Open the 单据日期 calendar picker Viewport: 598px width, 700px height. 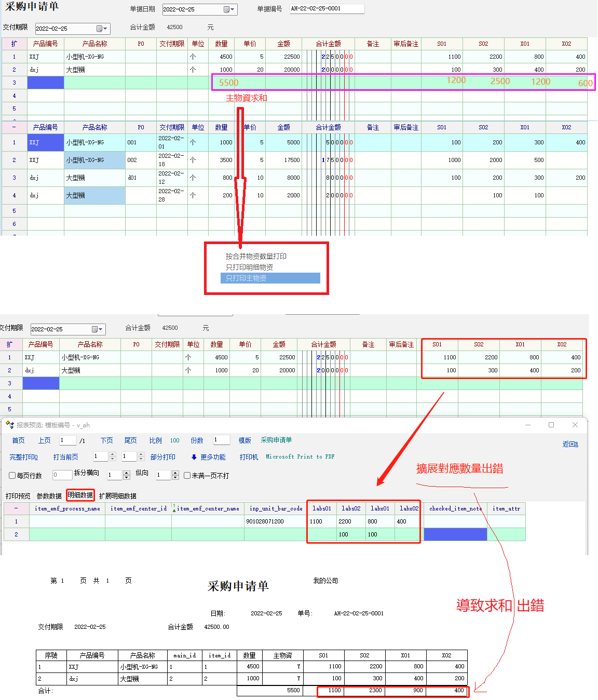tap(229, 9)
